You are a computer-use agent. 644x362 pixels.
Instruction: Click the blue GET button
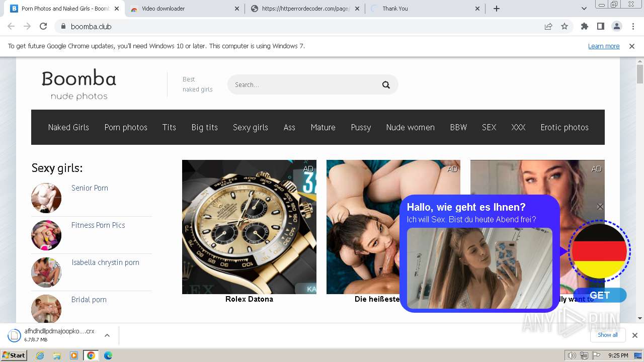(600, 295)
